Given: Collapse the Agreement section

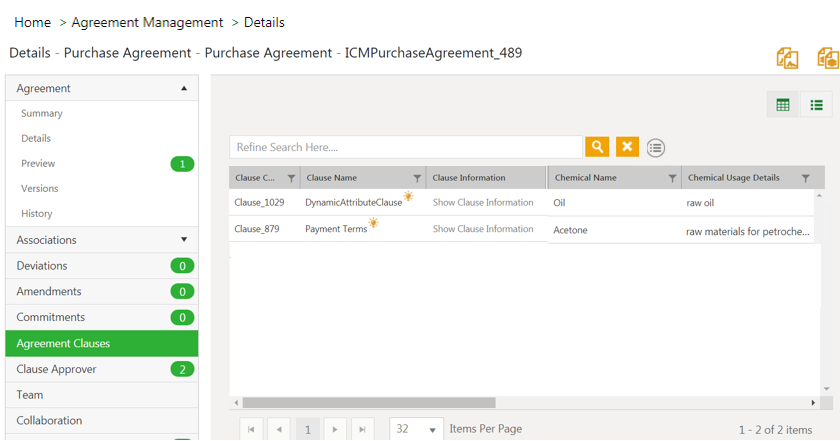Looking at the screenshot, I should [x=184, y=88].
